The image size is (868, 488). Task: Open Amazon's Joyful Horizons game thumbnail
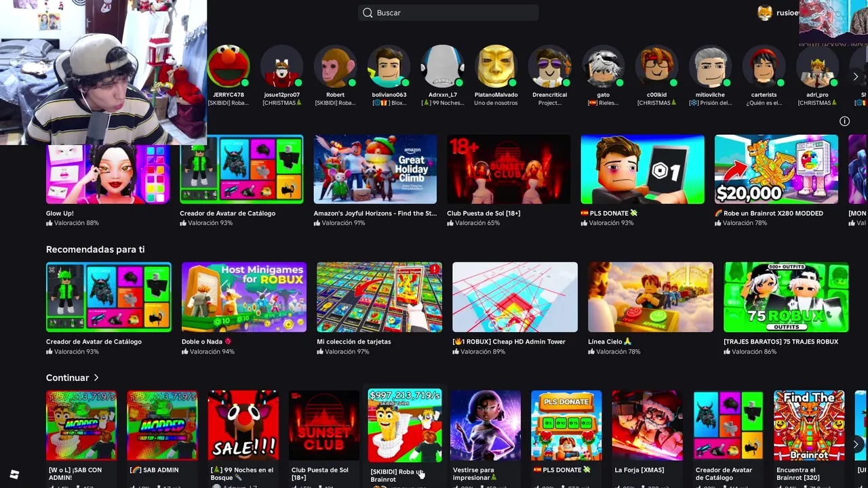(375, 169)
